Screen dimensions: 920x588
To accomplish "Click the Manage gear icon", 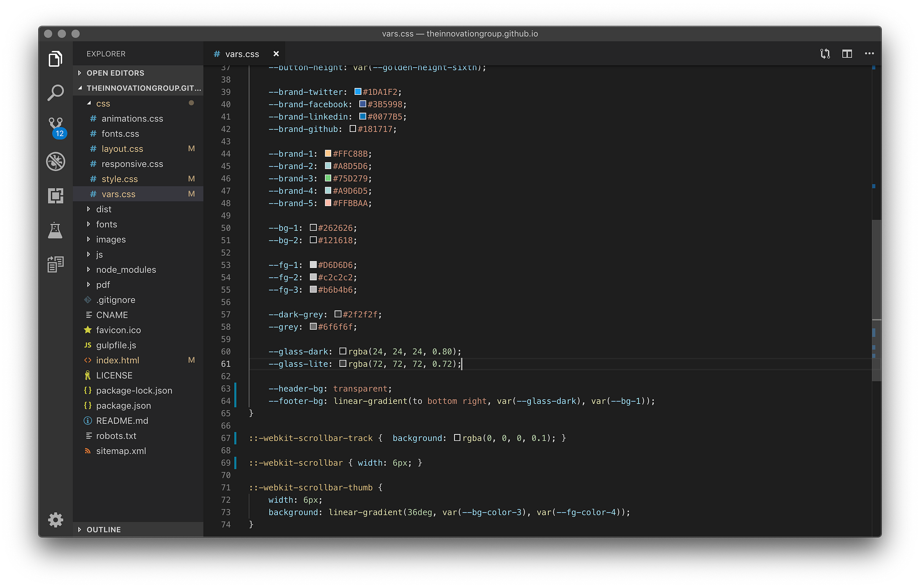I will point(55,520).
